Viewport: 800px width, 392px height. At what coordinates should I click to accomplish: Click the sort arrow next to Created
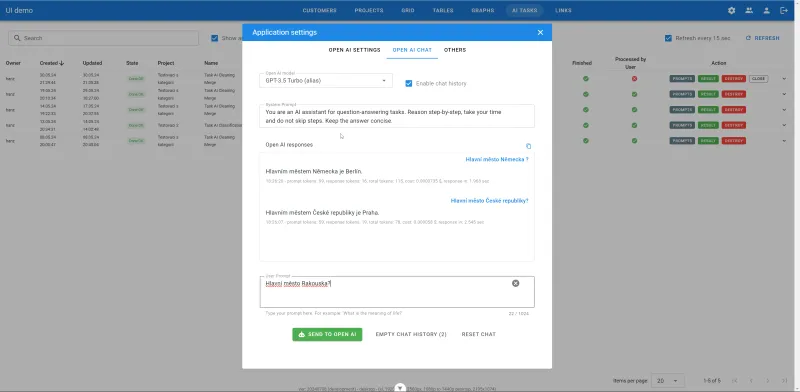(62, 63)
